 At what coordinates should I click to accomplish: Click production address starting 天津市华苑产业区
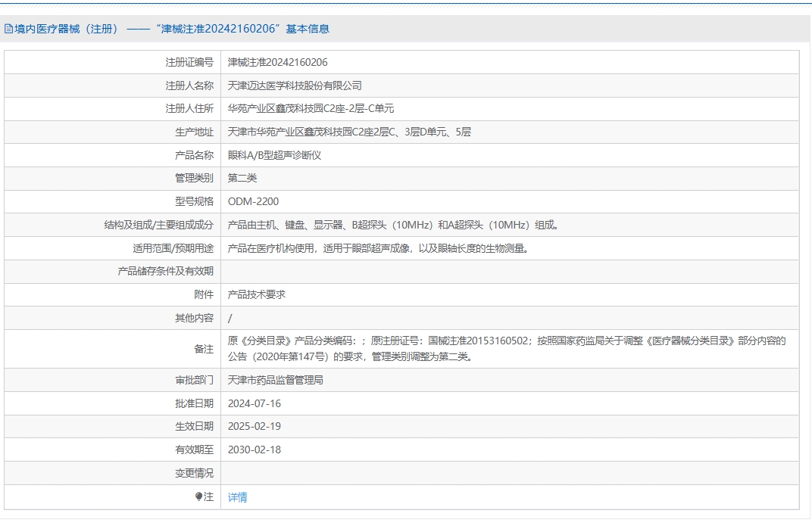click(x=349, y=132)
